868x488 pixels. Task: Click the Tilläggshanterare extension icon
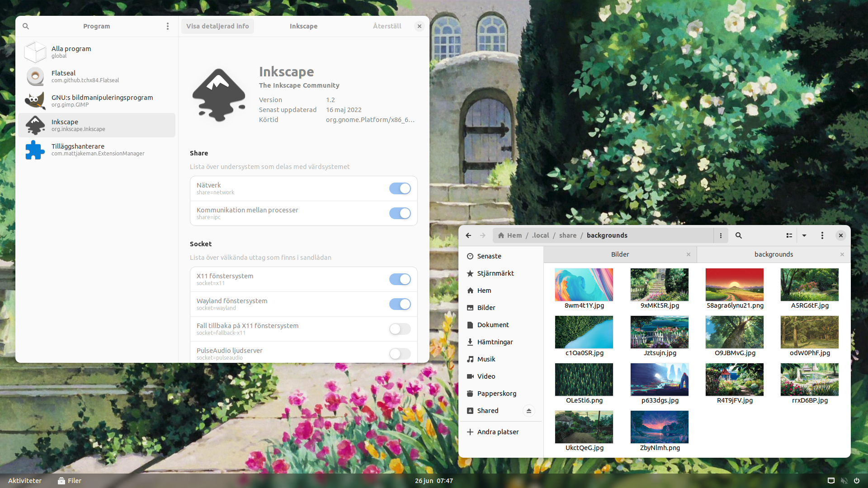(33, 150)
